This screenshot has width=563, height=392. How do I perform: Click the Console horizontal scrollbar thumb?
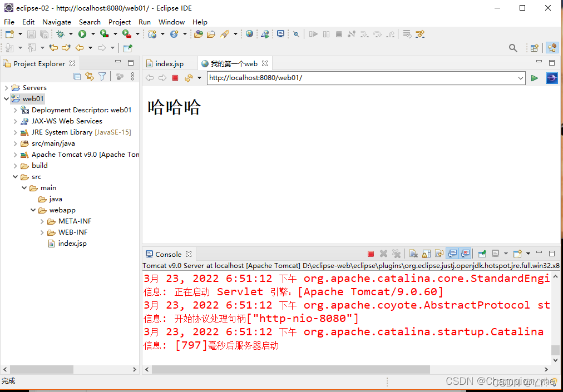point(291,369)
